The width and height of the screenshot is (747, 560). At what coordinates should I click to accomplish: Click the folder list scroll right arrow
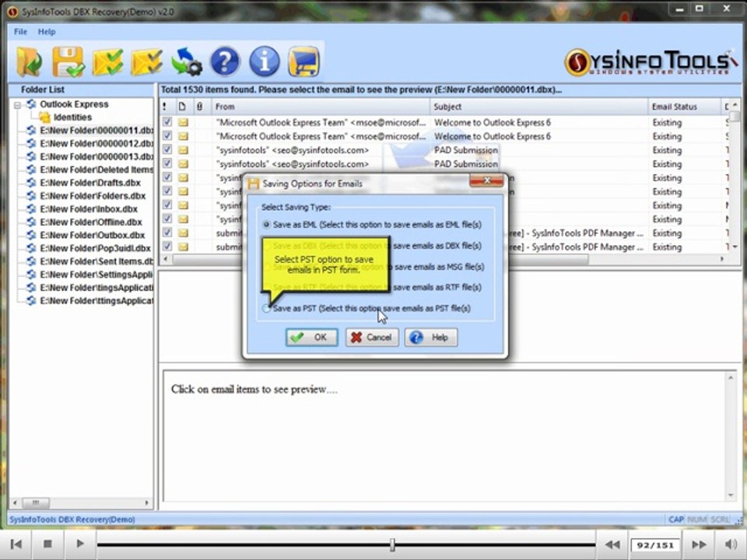pyautogui.click(x=147, y=502)
